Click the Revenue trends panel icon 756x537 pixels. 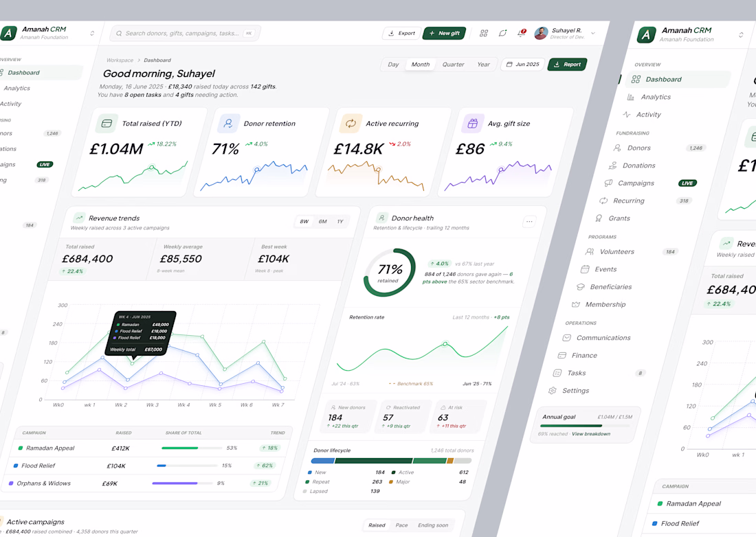coord(79,218)
